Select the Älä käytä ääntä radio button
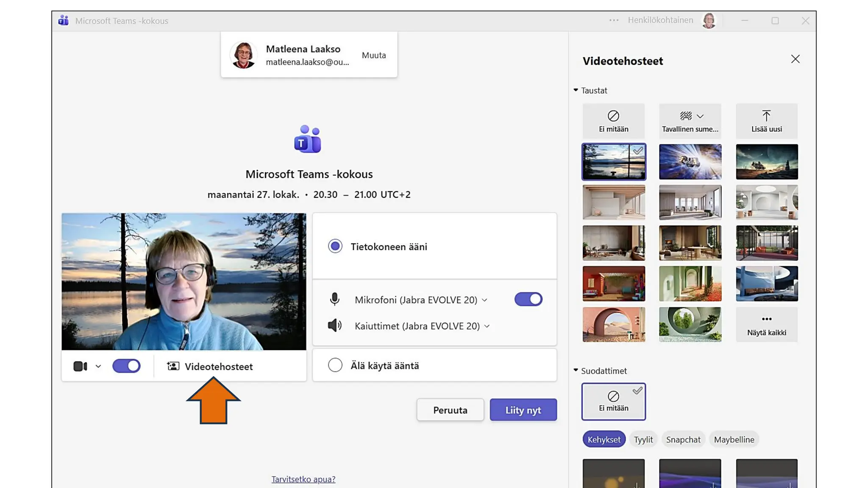 coord(335,365)
